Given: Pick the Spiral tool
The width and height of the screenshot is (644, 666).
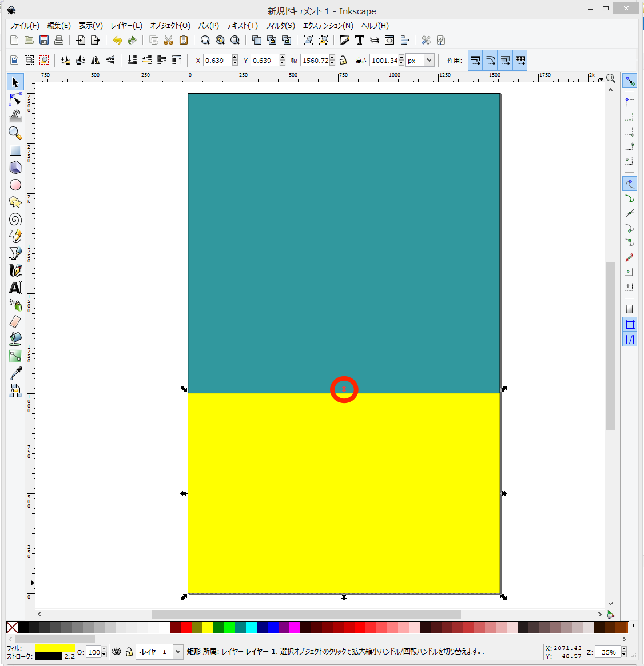Looking at the screenshot, I should point(15,219).
